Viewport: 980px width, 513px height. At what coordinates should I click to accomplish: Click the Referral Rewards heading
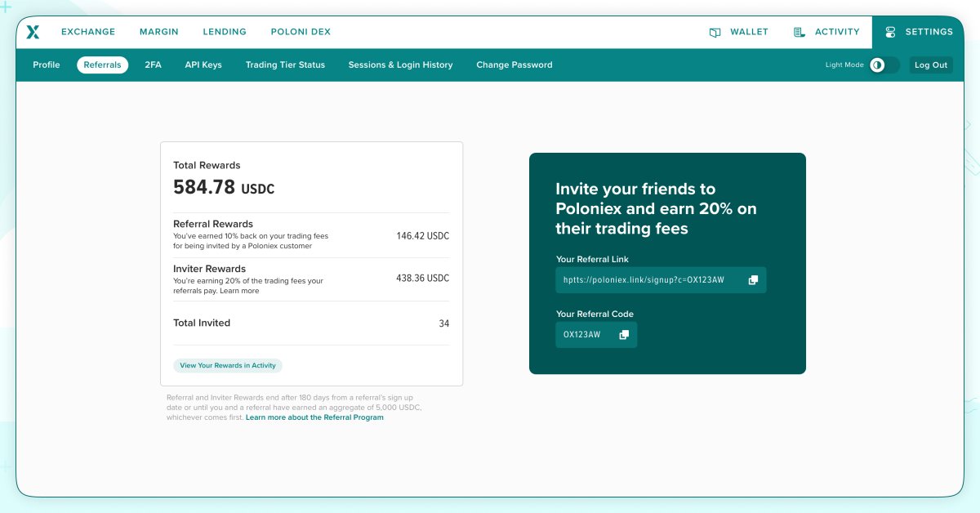pos(213,224)
